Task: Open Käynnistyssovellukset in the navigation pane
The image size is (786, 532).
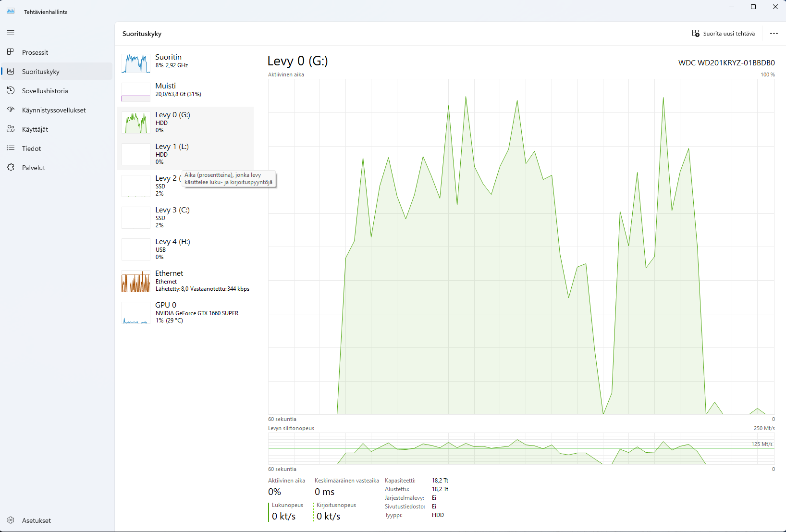Action: click(x=11, y=110)
